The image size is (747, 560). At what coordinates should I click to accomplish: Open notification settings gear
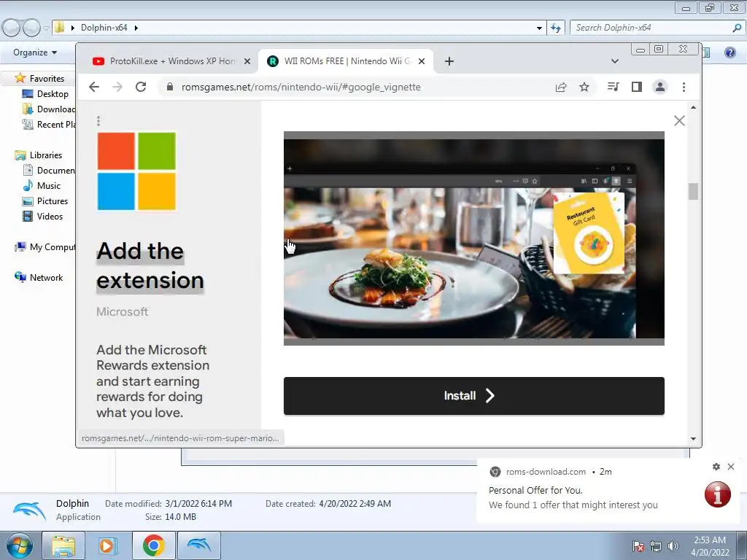(x=716, y=467)
